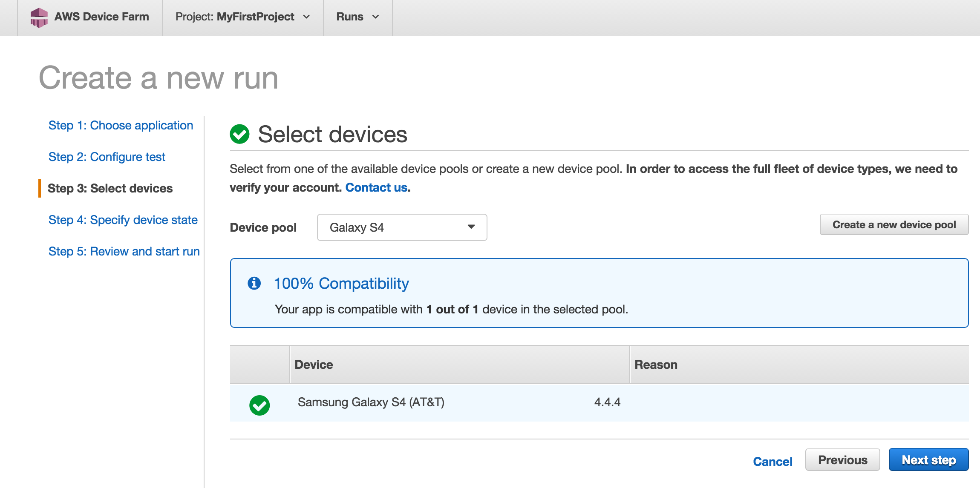Click the blue info icon in compatibility box
Screen dimensions: 980x488
pyautogui.click(x=254, y=283)
